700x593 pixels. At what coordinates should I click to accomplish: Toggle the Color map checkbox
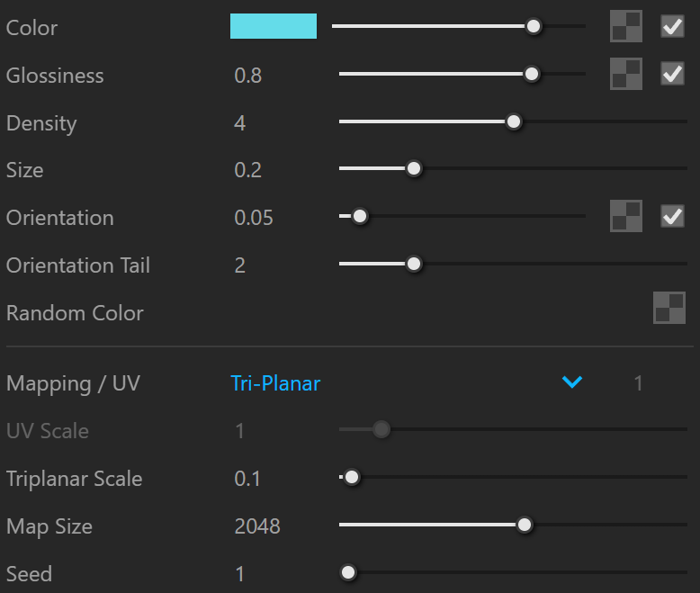coord(672,26)
